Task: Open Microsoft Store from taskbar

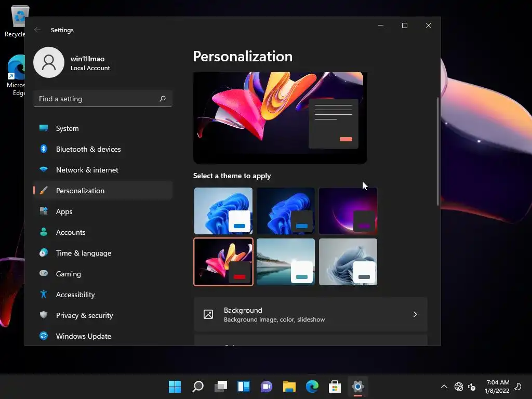Action: pyautogui.click(x=335, y=387)
